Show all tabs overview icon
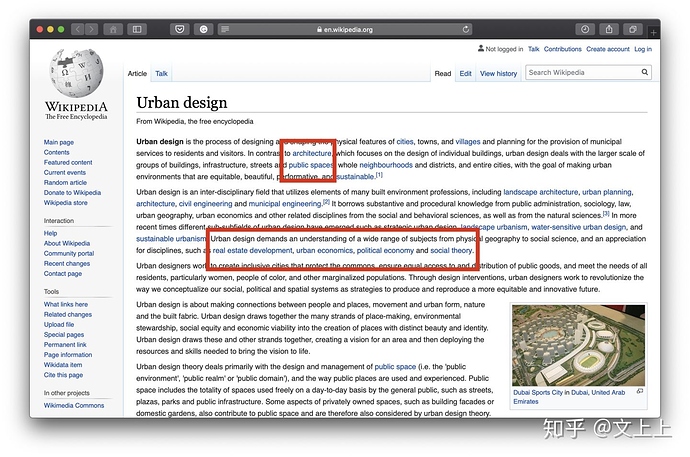690x457 pixels. pos(633,29)
